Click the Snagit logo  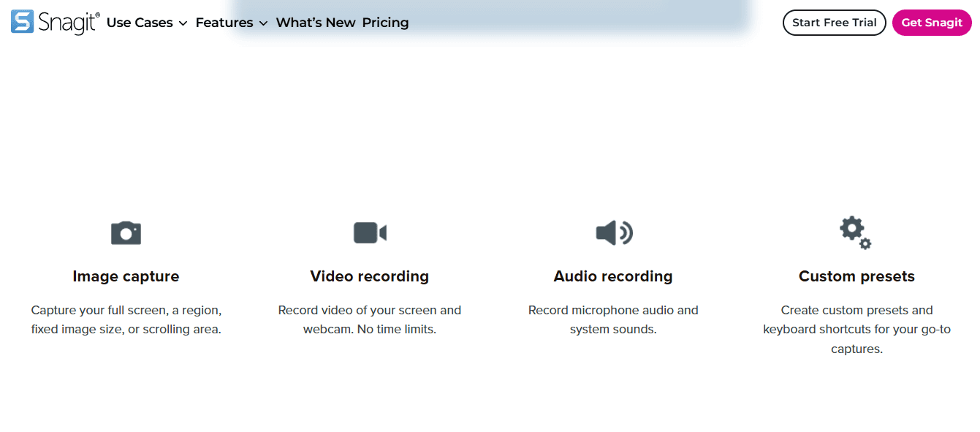click(55, 22)
